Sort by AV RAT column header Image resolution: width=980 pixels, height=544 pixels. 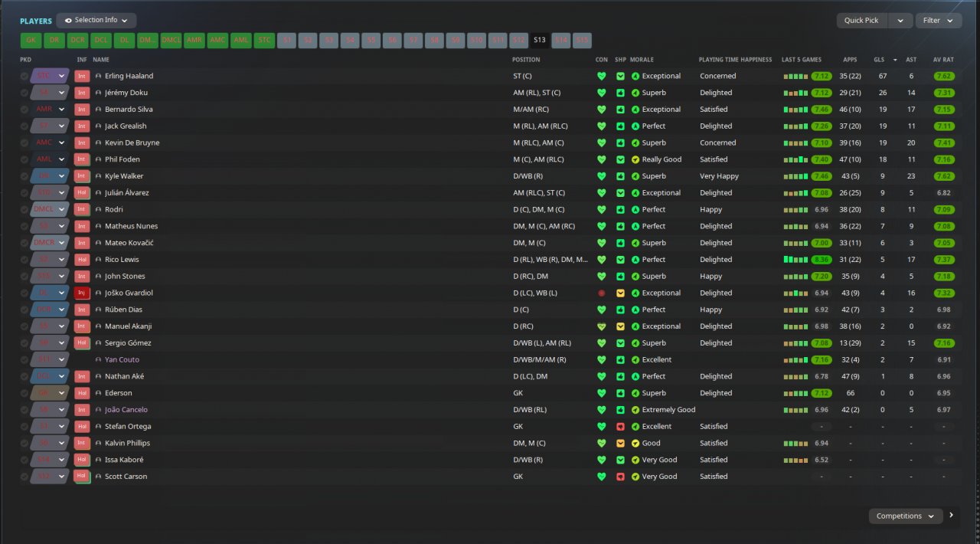coord(943,60)
